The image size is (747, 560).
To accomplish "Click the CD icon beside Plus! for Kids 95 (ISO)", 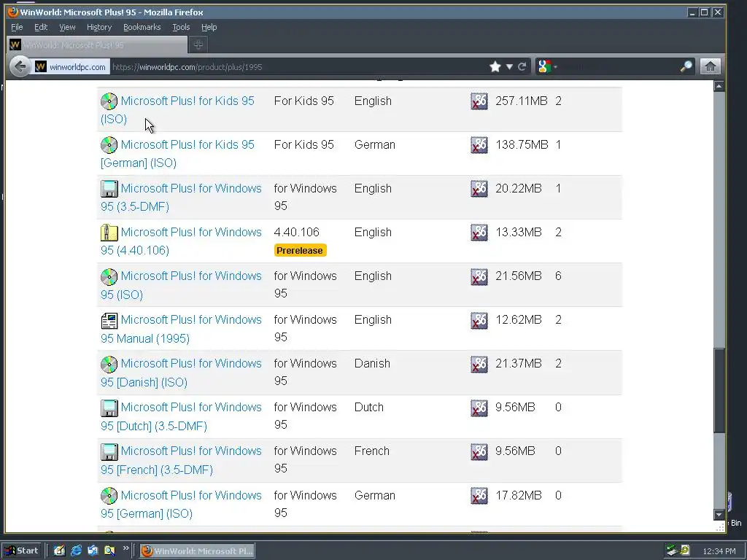I will tap(109, 101).
